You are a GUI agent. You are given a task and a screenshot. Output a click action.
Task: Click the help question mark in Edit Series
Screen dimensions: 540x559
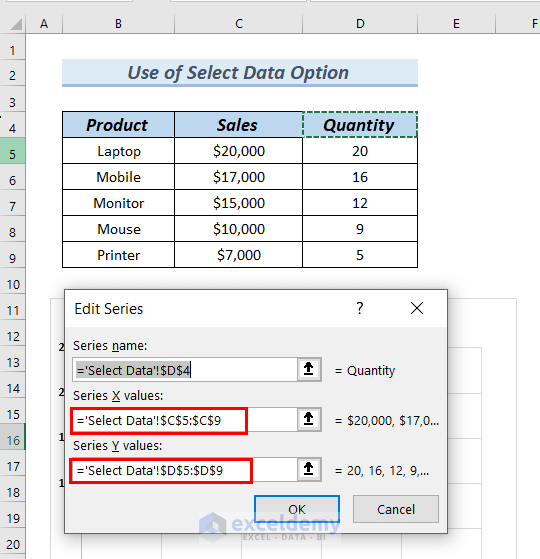tap(360, 308)
